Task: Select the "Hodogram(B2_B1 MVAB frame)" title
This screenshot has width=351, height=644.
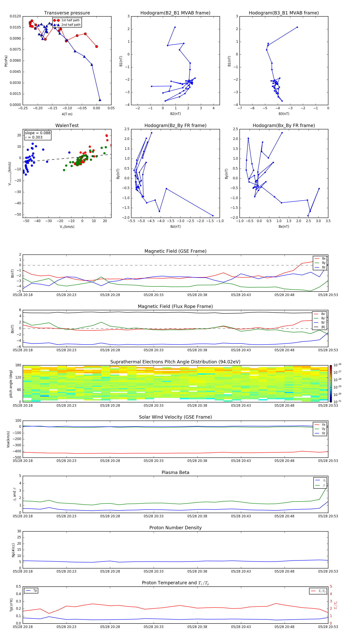Action: pos(175,13)
